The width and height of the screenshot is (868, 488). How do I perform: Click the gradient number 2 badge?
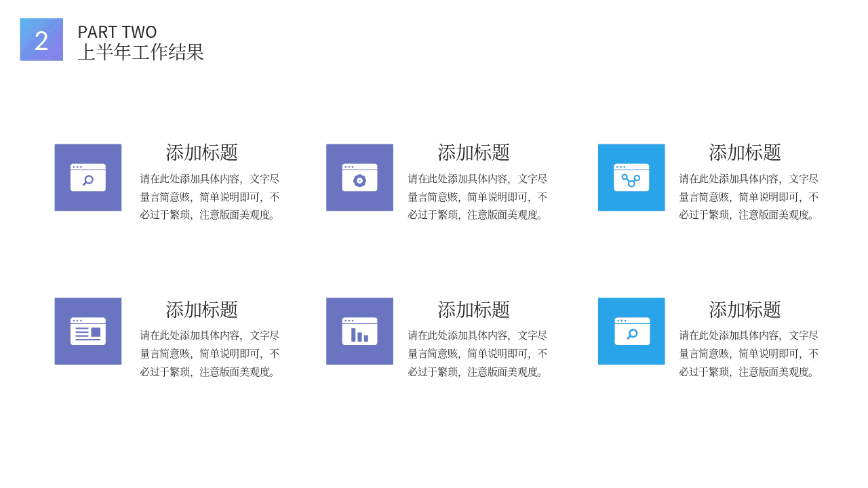(x=41, y=39)
